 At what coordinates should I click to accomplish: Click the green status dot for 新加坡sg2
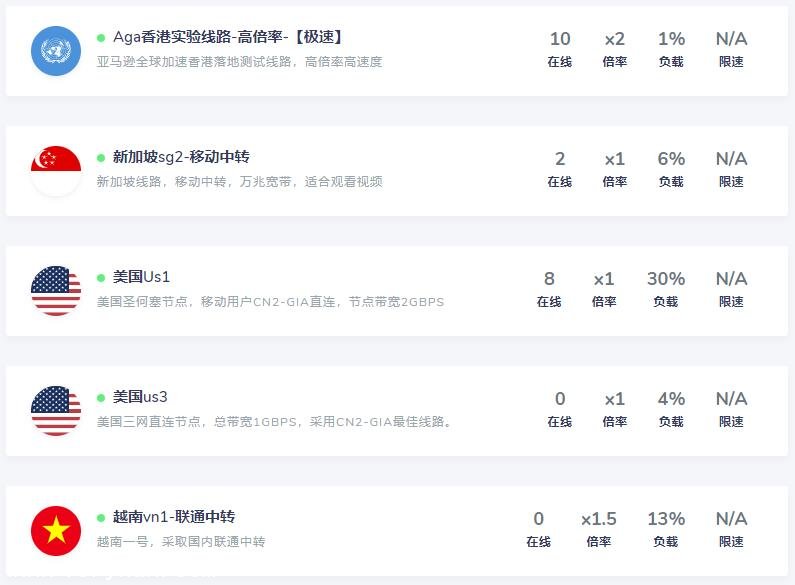[101, 158]
